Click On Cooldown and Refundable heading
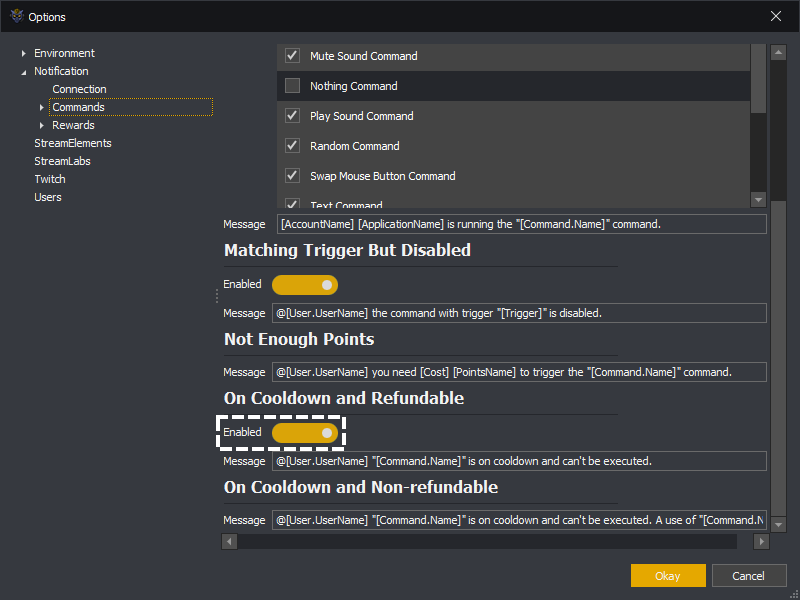 pyautogui.click(x=344, y=398)
